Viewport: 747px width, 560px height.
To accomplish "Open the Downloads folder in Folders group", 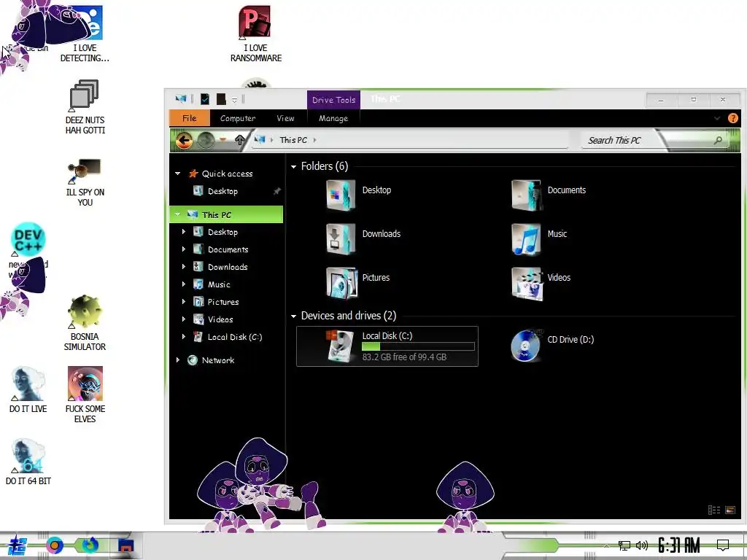I will pyautogui.click(x=363, y=238).
